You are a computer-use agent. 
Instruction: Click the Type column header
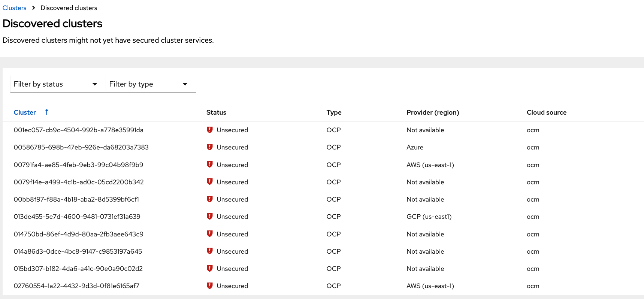334,112
